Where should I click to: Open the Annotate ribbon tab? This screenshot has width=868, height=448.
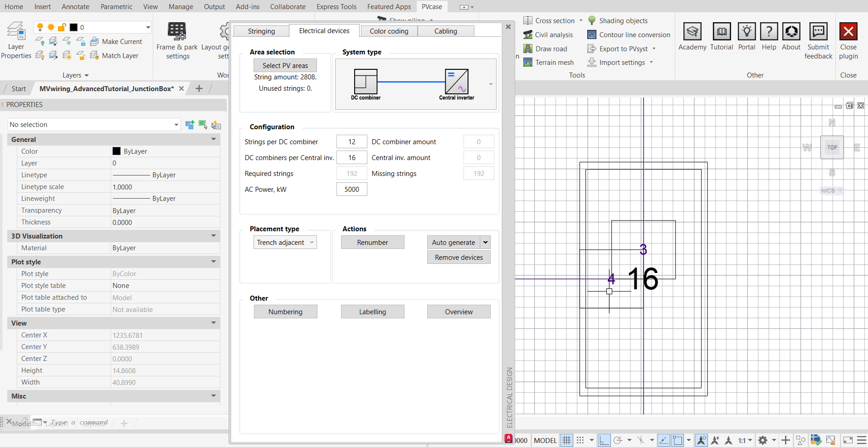75,7
